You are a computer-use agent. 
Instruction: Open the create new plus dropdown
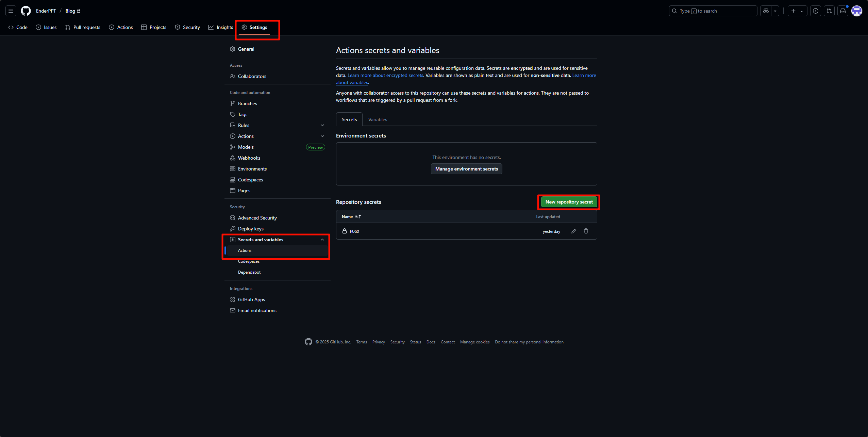coord(797,11)
